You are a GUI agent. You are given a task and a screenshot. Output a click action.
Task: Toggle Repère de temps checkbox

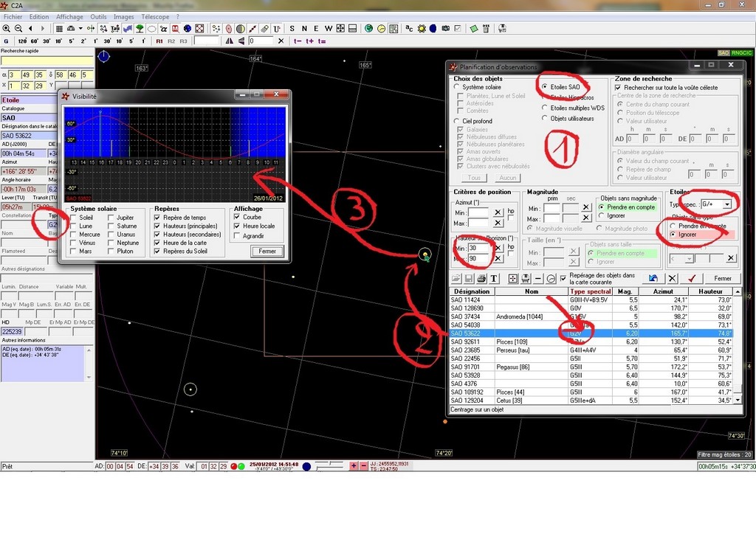(157, 218)
